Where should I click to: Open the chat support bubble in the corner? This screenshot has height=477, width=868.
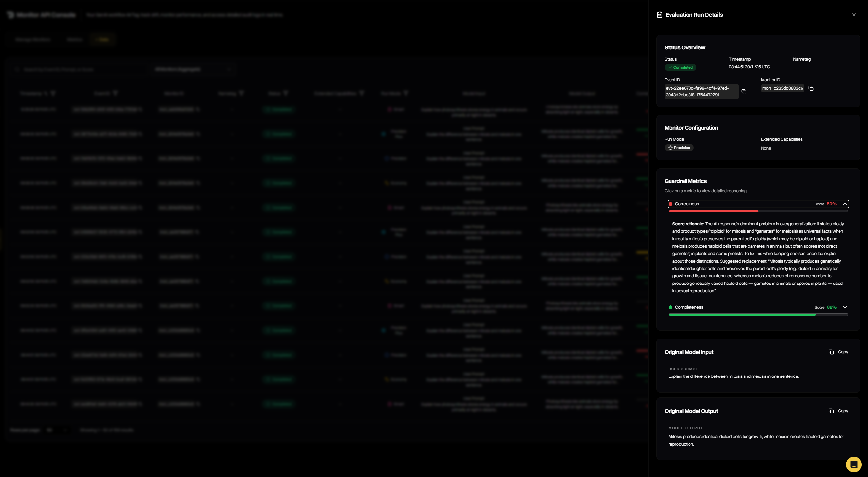pos(854,464)
